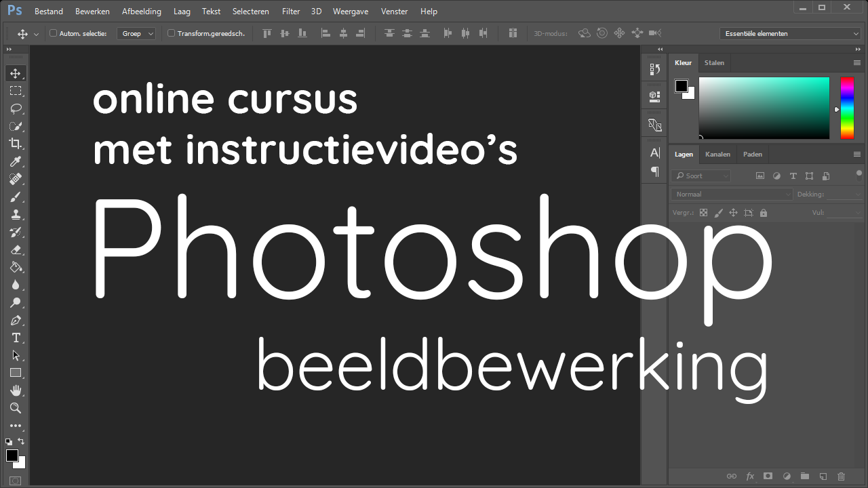
Task: Open the Edit Toolbar three-dots button
Action: (16, 426)
